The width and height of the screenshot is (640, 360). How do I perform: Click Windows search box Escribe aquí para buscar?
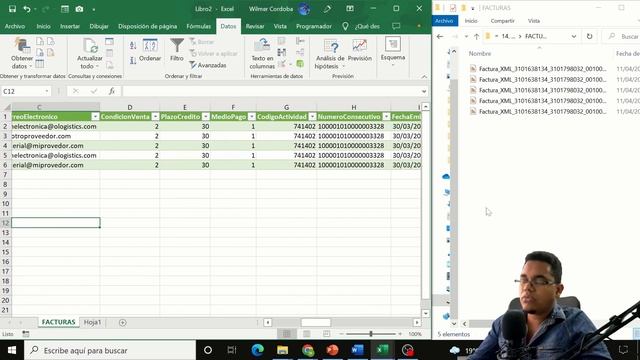point(110,350)
